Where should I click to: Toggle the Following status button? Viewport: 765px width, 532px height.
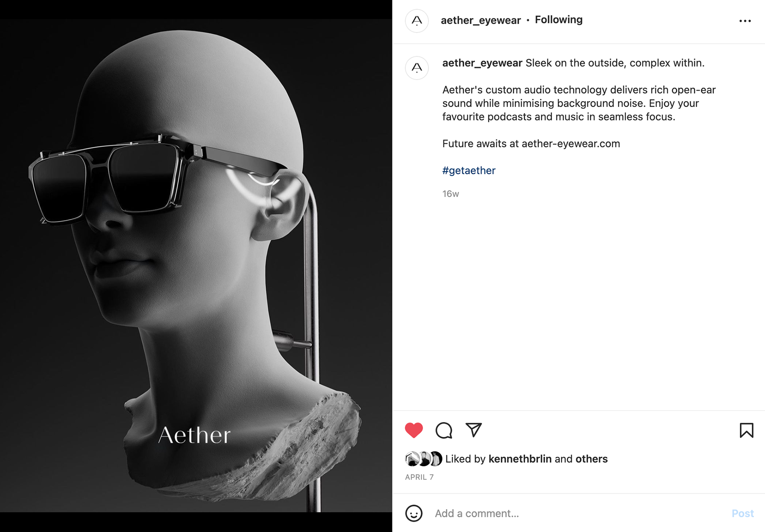559,20
